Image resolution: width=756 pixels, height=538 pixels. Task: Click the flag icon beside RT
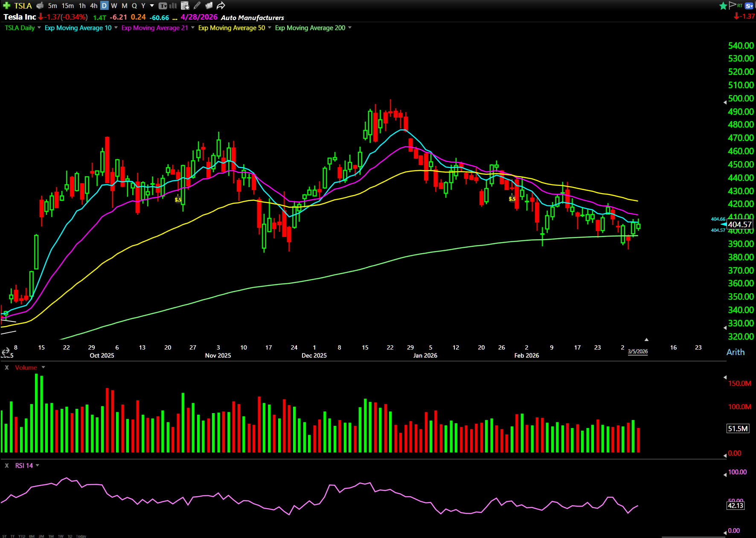[733, 5]
